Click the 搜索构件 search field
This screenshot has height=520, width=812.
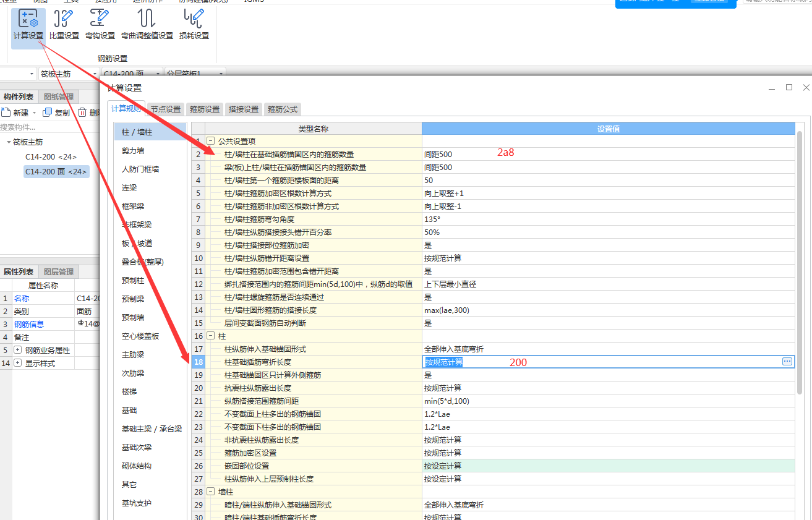point(49,127)
